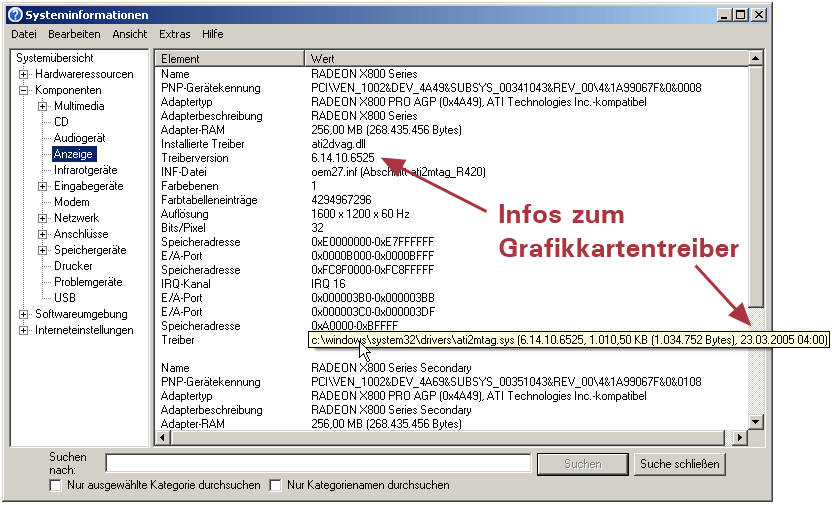
Task: Select the Anzeige tree item
Action: (74, 154)
